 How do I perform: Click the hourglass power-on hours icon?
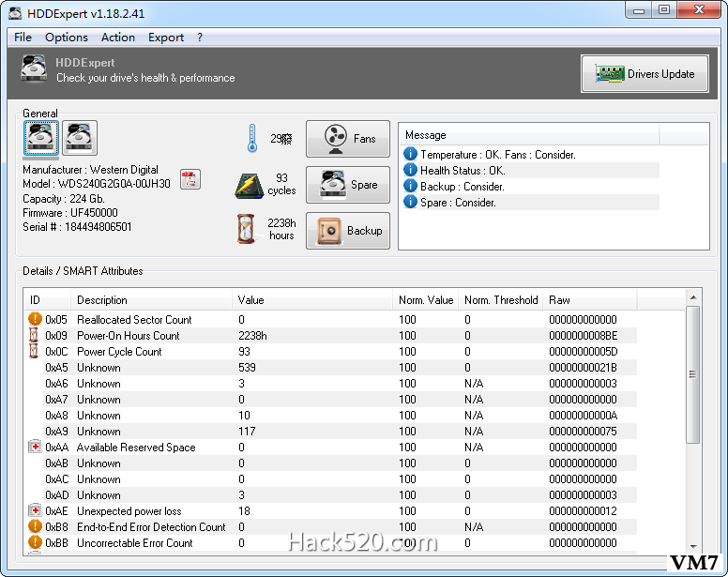246,229
